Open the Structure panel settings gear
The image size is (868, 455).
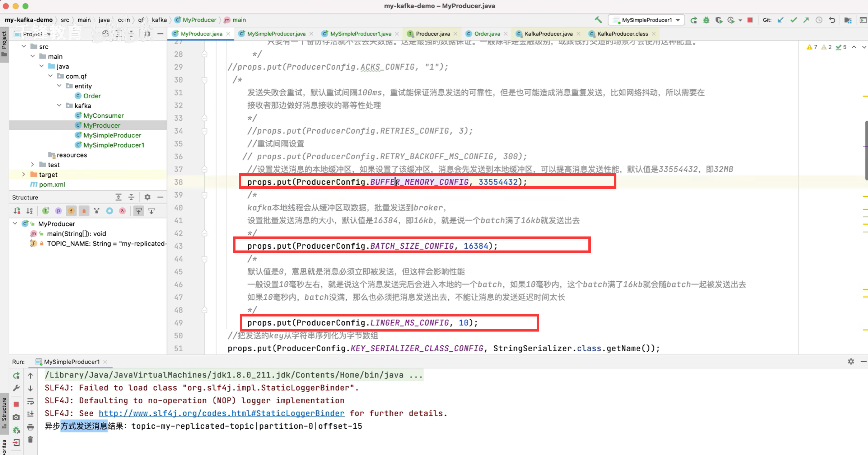pyautogui.click(x=147, y=197)
